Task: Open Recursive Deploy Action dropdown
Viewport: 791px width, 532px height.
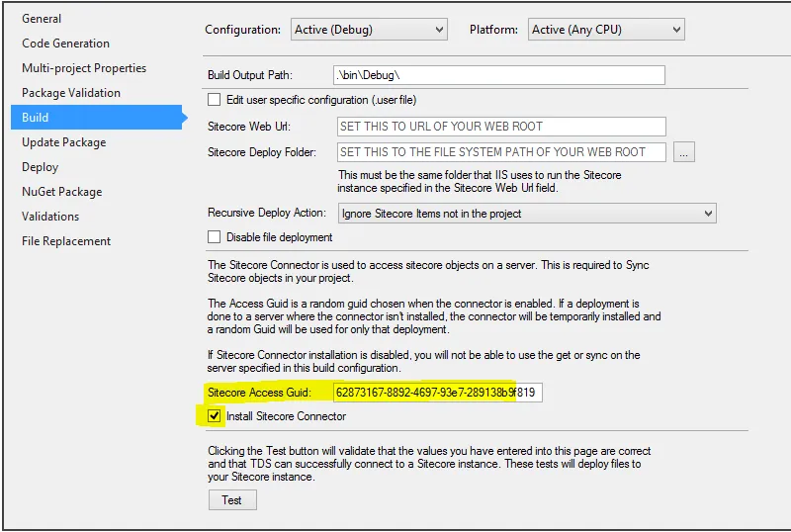Action: pos(527,214)
